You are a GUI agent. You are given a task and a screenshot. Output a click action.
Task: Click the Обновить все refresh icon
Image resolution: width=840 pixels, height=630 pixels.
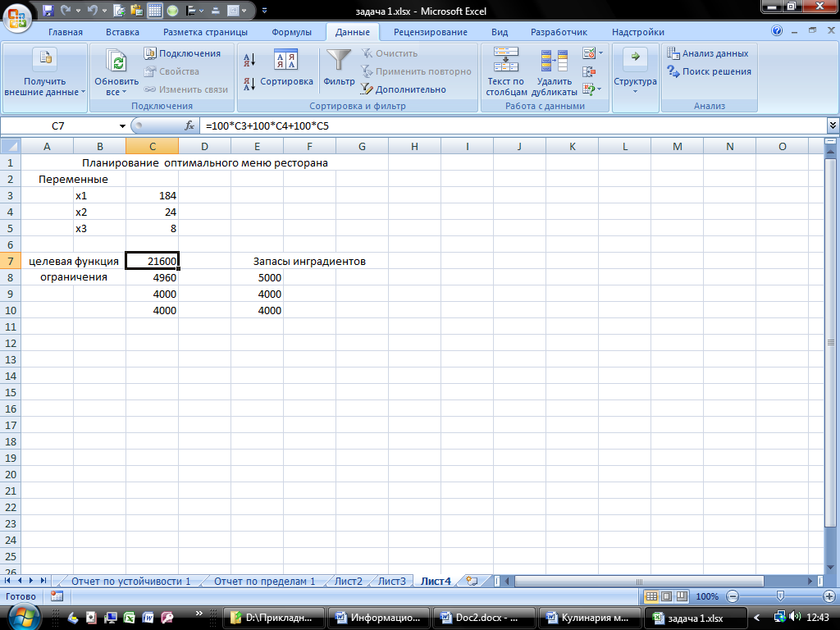click(x=116, y=61)
